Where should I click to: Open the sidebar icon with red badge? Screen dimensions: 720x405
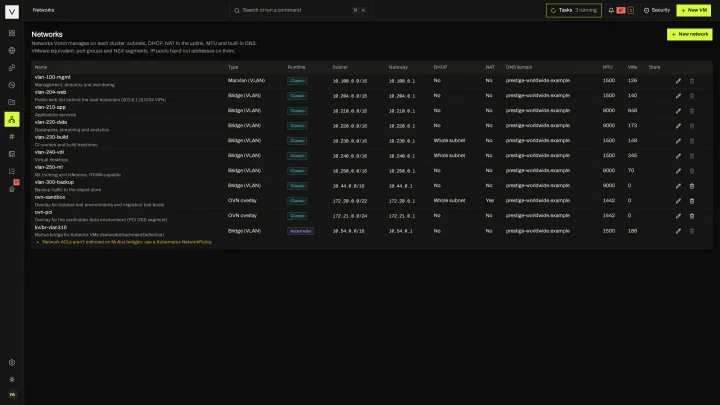coord(12,188)
